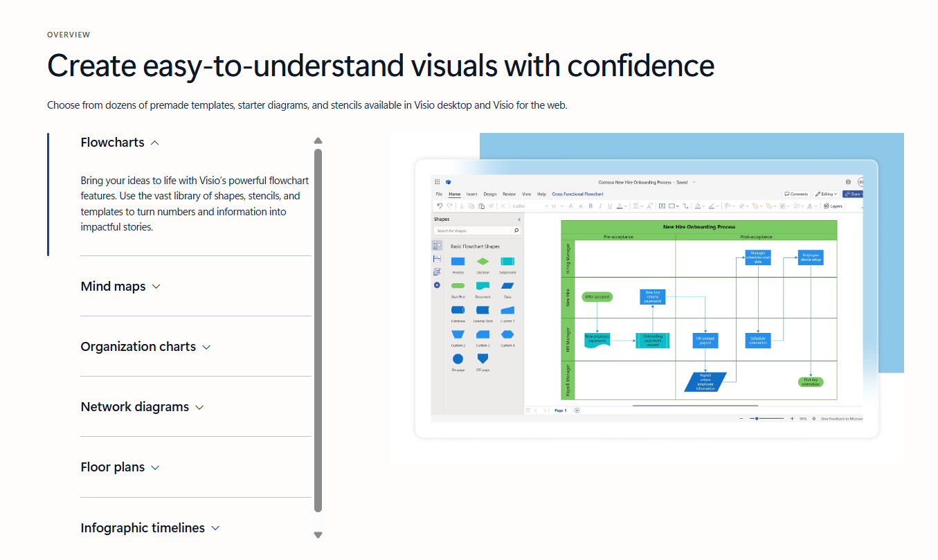Select the Decision diamond shape
This screenshot has height=560, width=938.
pyautogui.click(x=482, y=262)
